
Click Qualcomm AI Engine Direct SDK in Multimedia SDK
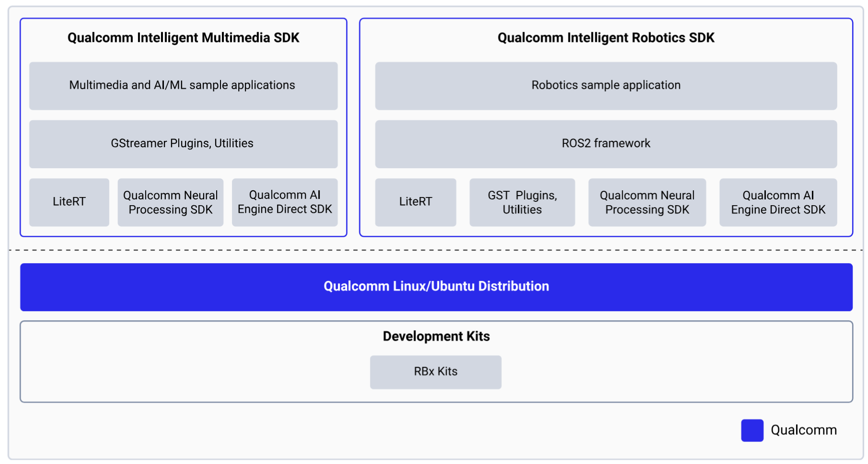[285, 202]
